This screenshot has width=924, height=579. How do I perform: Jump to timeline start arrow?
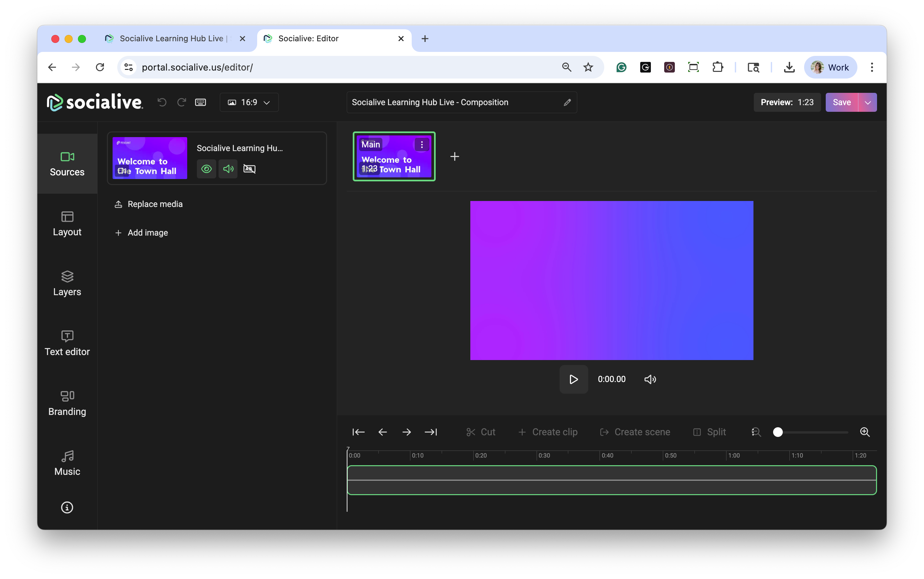pyautogui.click(x=358, y=432)
